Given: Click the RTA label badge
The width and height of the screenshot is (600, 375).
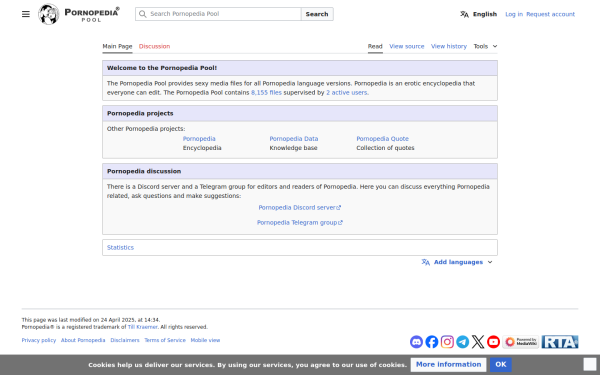Looking at the screenshot, I should (x=560, y=342).
